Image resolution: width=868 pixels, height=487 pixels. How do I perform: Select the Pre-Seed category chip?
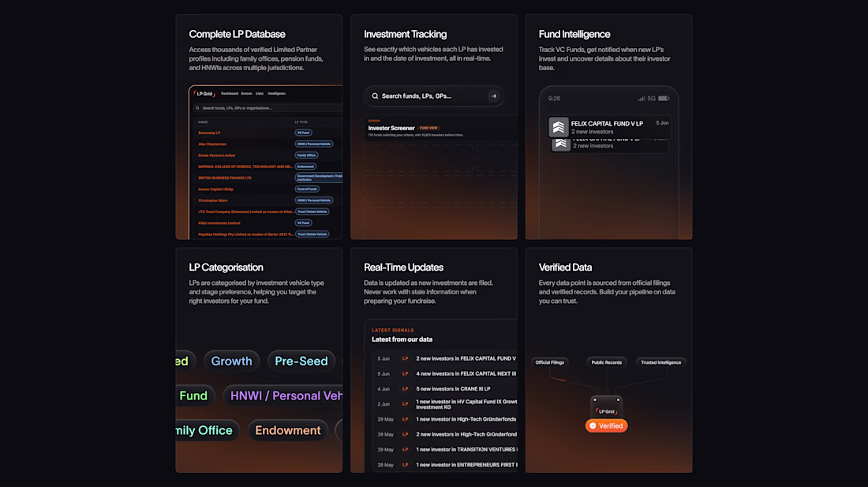pyautogui.click(x=301, y=361)
